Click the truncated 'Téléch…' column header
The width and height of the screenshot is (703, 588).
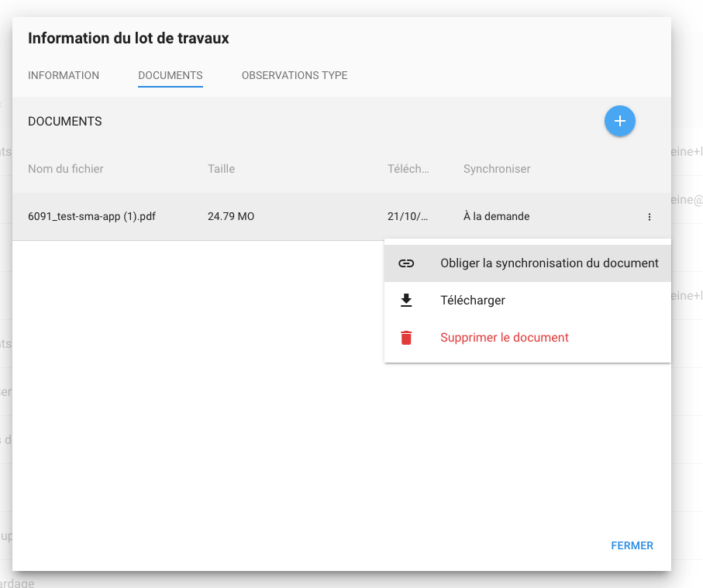coord(408,169)
